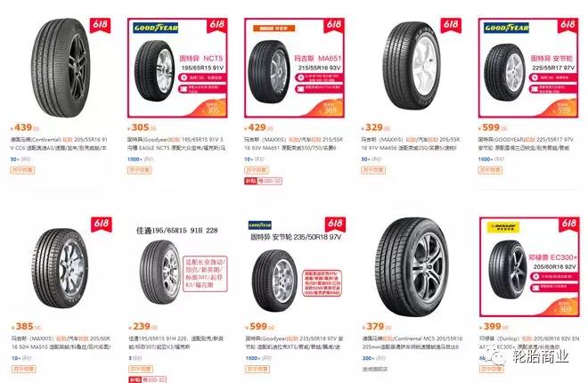Open the Maxxis MA651 215/55R16 product image
Screen dimensions: 588x383
pyautogui.click(x=294, y=68)
